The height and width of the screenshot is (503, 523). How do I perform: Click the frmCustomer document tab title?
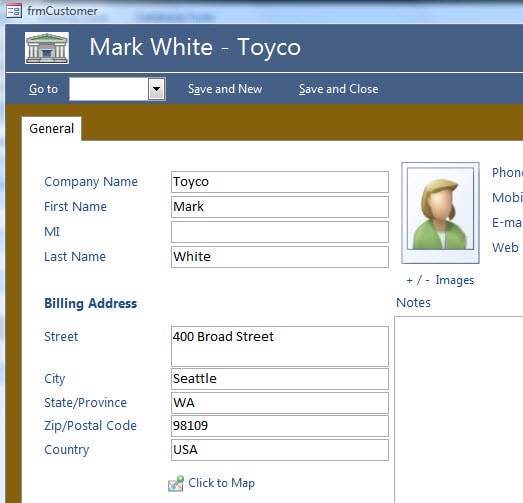[62, 11]
